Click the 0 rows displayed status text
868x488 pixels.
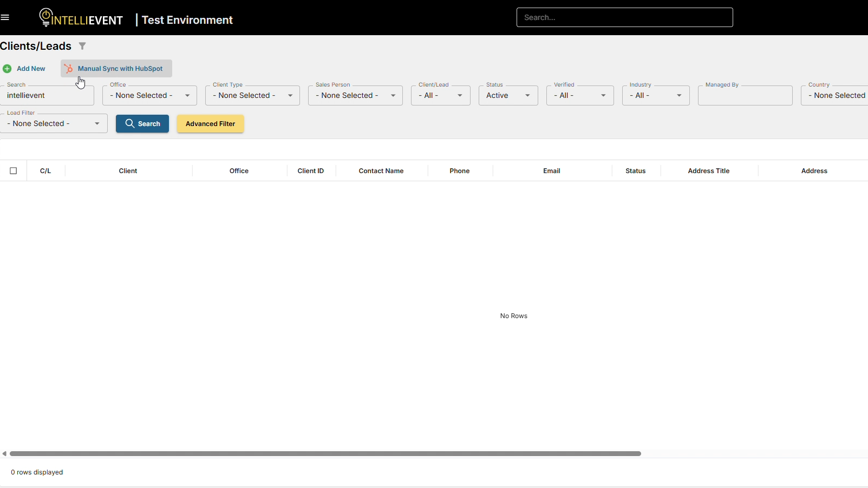click(37, 472)
